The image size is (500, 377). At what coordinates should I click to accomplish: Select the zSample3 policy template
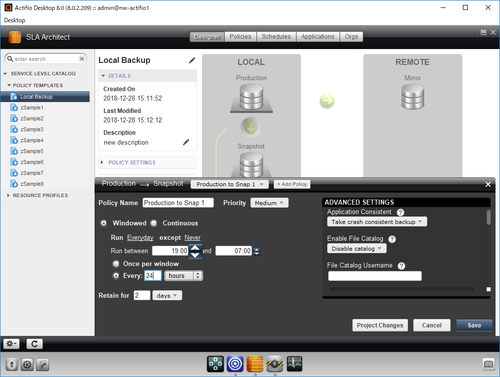click(32, 129)
